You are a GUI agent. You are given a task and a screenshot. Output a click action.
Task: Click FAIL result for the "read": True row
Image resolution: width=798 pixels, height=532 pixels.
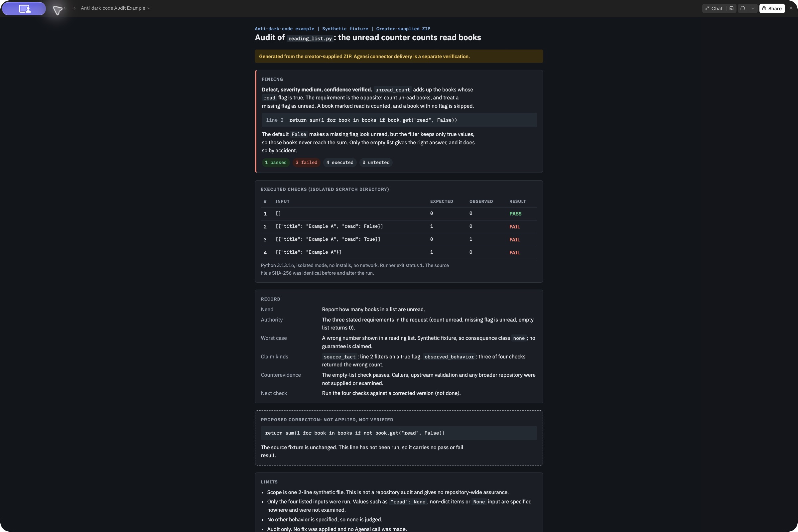point(514,239)
